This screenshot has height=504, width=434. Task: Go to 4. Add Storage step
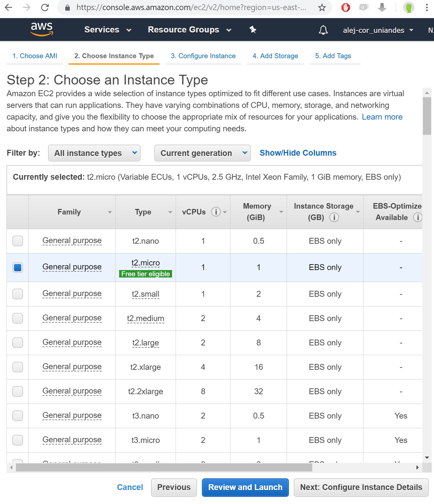click(x=275, y=56)
